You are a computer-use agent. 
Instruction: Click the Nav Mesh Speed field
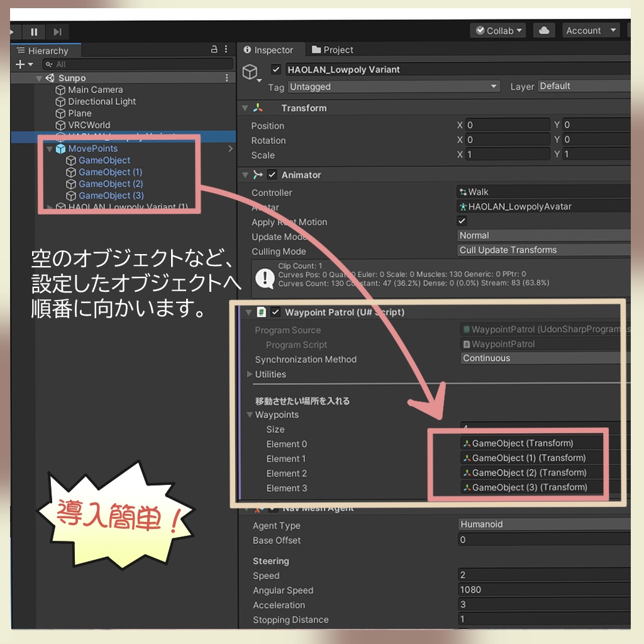tap(544, 575)
